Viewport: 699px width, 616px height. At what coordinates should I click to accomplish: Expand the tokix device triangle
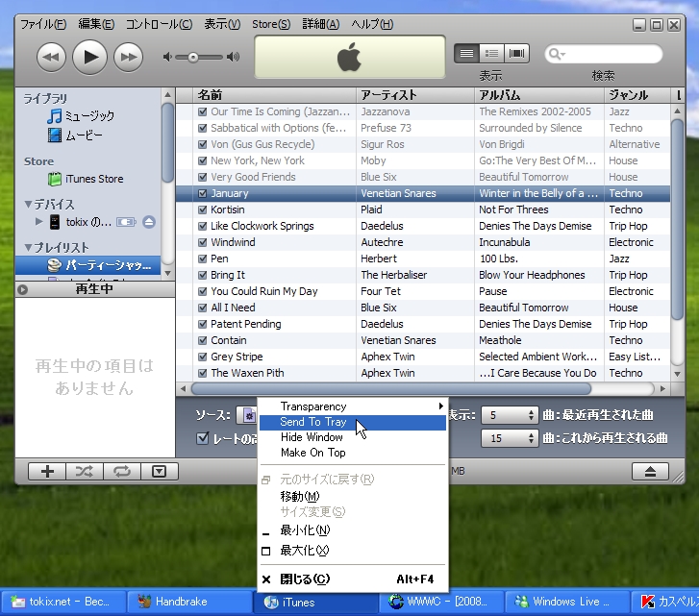tap(39, 221)
